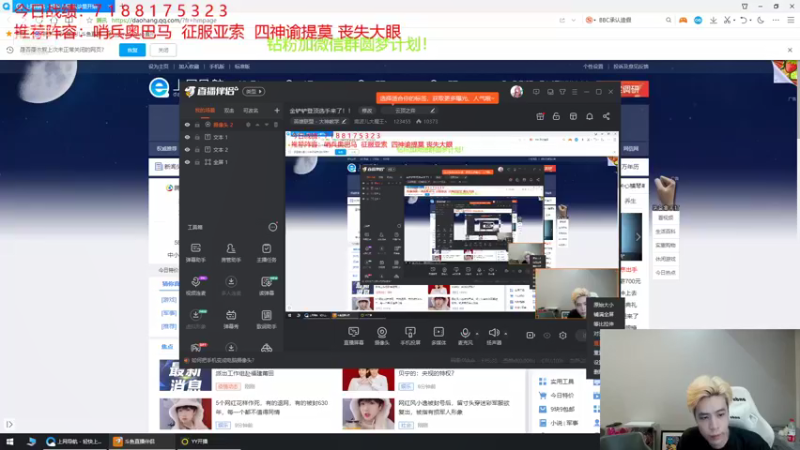Move 摄像头 2 source up with arrow
Screen dimensions: 800x450
click(258, 124)
